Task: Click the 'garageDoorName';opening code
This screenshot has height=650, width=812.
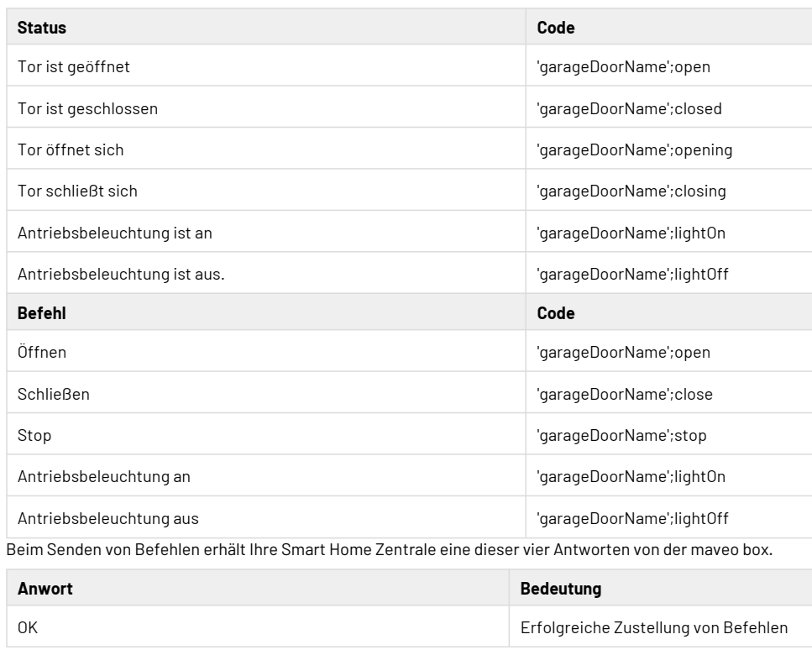Action: (634, 149)
